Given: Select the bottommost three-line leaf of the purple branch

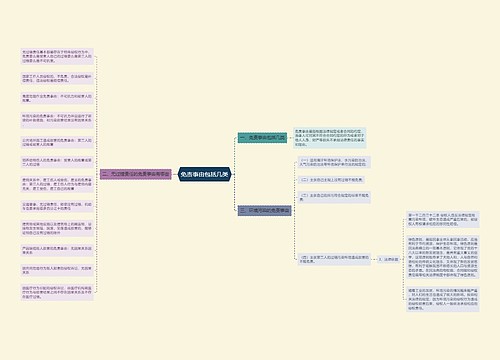Looking at the screenshot, I should pyautogui.click(x=57, y=292).
